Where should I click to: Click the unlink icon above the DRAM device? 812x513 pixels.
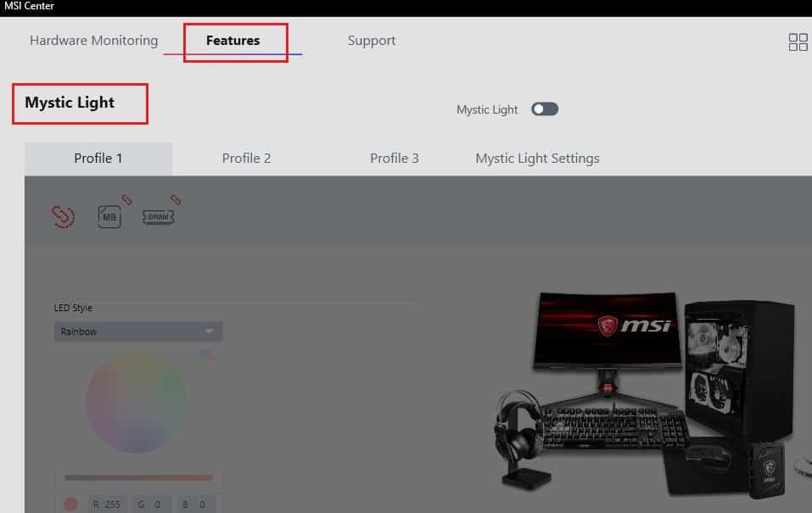[x=176, y=199]
